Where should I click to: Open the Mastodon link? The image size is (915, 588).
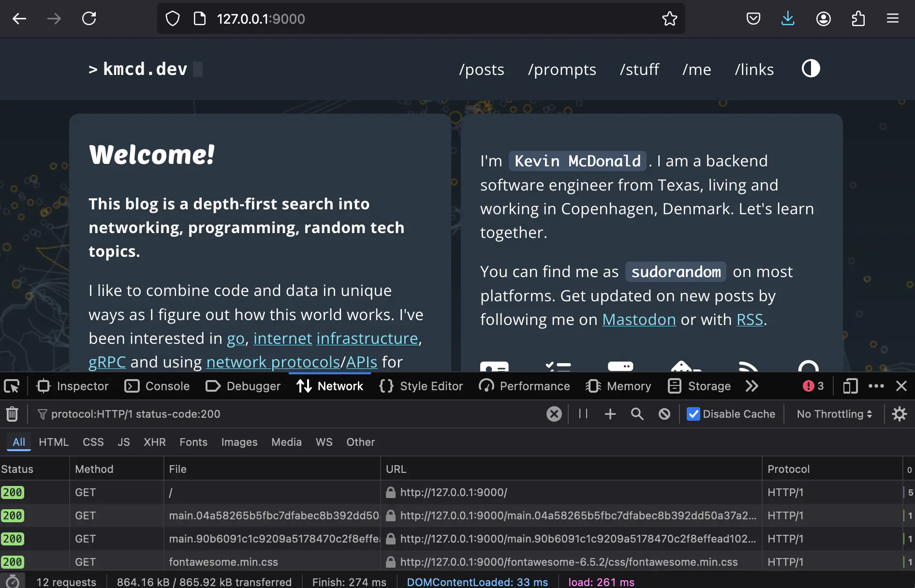[638, 320]
